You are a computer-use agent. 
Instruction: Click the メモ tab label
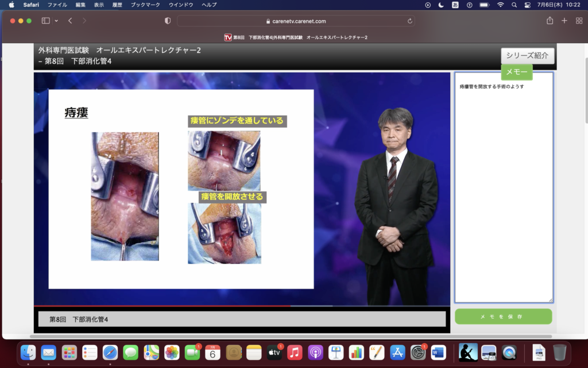(x=516, y=72)
